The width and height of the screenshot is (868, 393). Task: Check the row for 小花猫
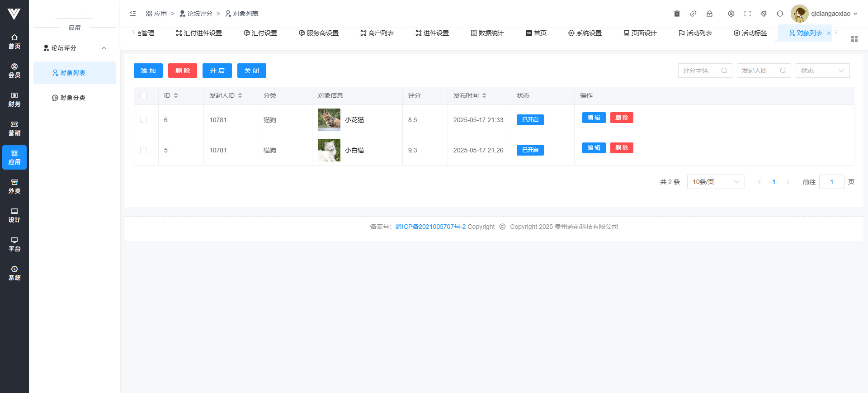(x=143, y=120)
